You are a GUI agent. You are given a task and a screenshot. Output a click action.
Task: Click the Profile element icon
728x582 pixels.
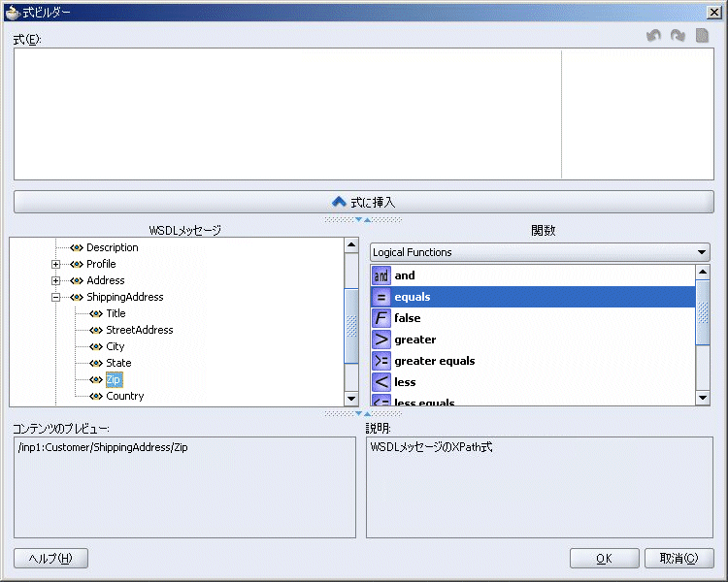point(77,264)
